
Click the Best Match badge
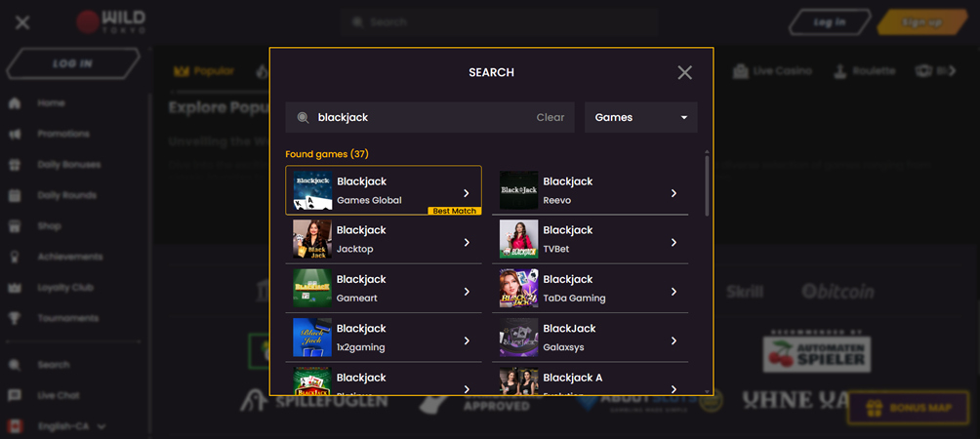pos(455,211)
